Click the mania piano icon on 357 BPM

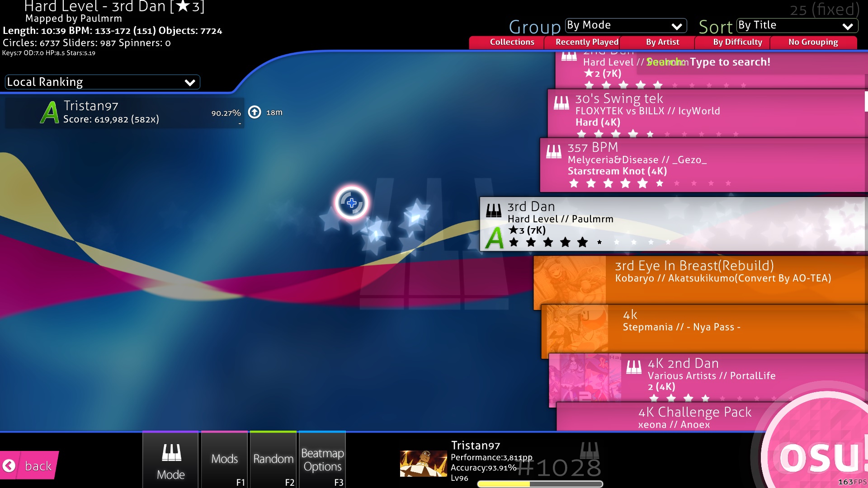click(x=554, y=151)
